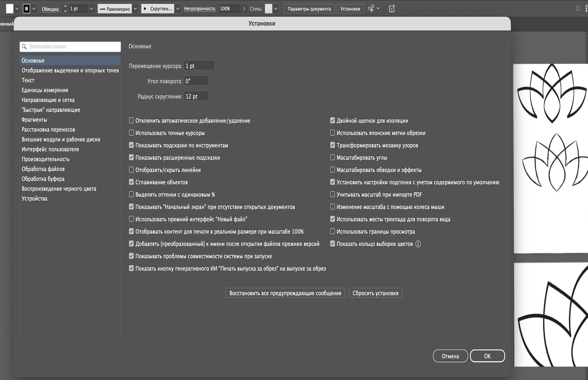Click the workspace grid icon at top right
This screenshot has height=380, width=588.
click(x=578, y=9)
